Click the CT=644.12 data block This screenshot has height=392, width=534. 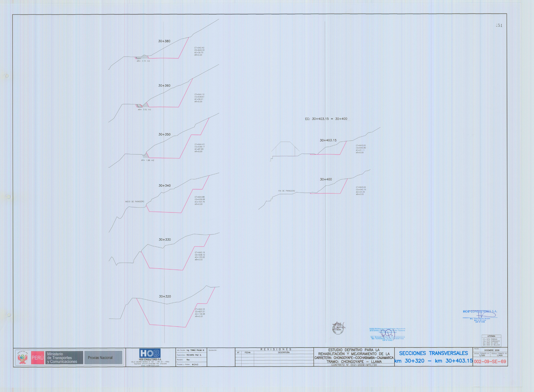point(199,98)
